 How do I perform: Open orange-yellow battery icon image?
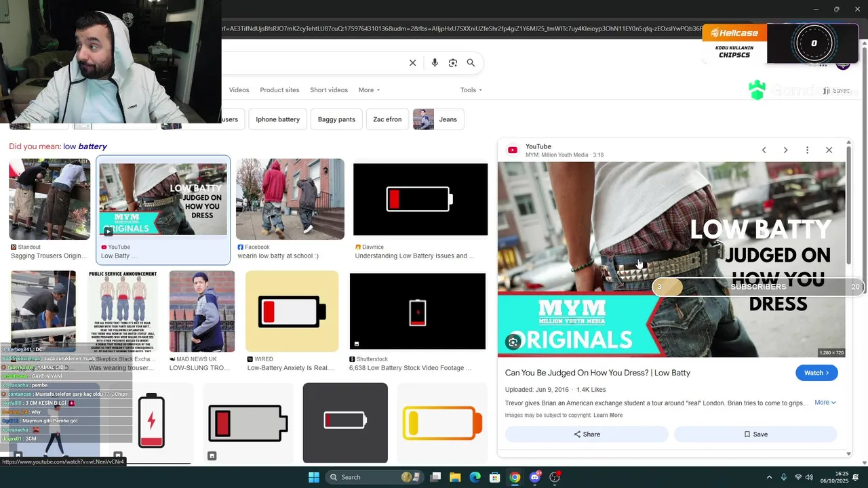[442, 423]
